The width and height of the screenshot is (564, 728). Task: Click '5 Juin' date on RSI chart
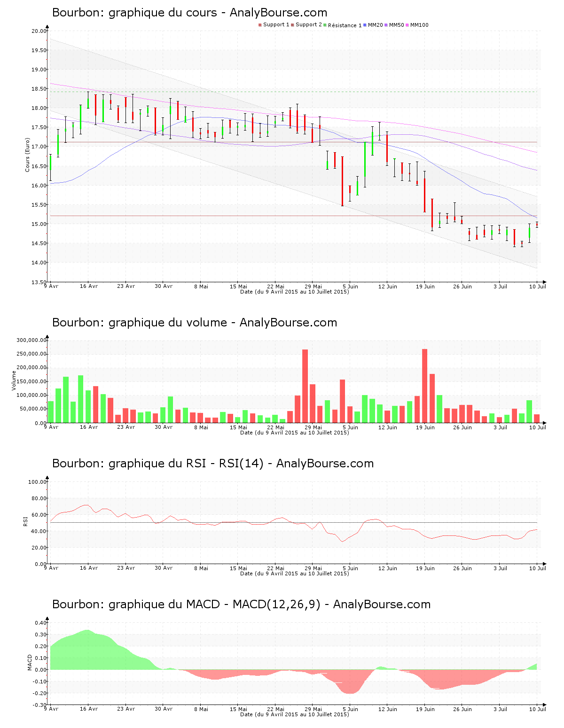coord(350,568)
